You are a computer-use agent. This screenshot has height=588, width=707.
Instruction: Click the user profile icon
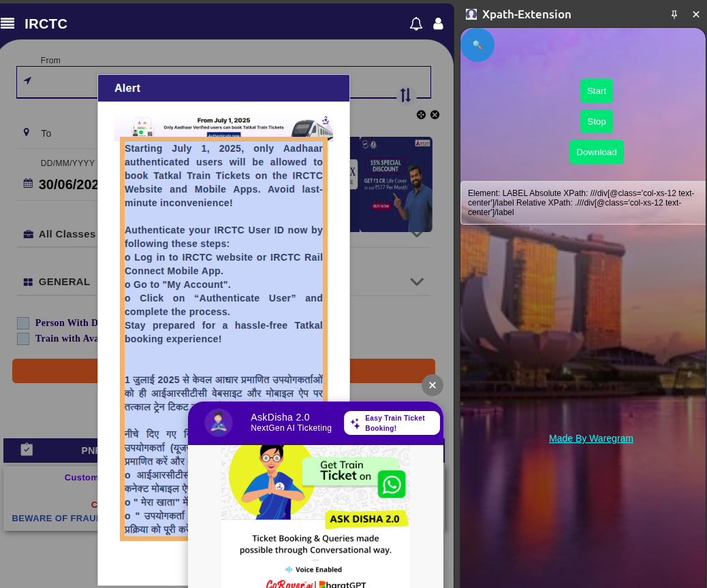438,23
